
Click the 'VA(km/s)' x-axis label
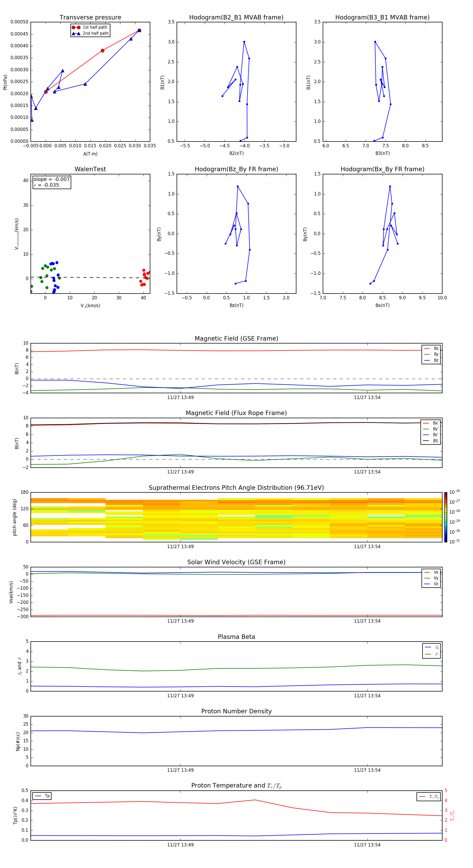coord(90,306)
